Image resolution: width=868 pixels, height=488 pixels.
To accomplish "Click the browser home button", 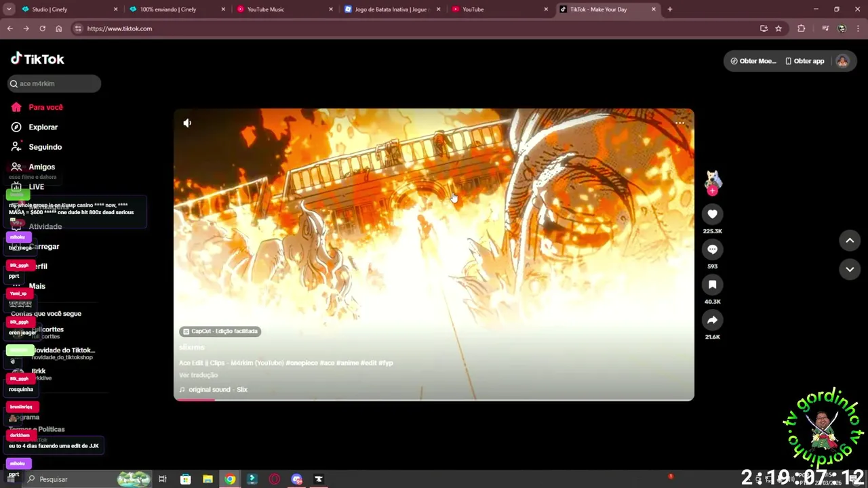I will tap(58, 28).
